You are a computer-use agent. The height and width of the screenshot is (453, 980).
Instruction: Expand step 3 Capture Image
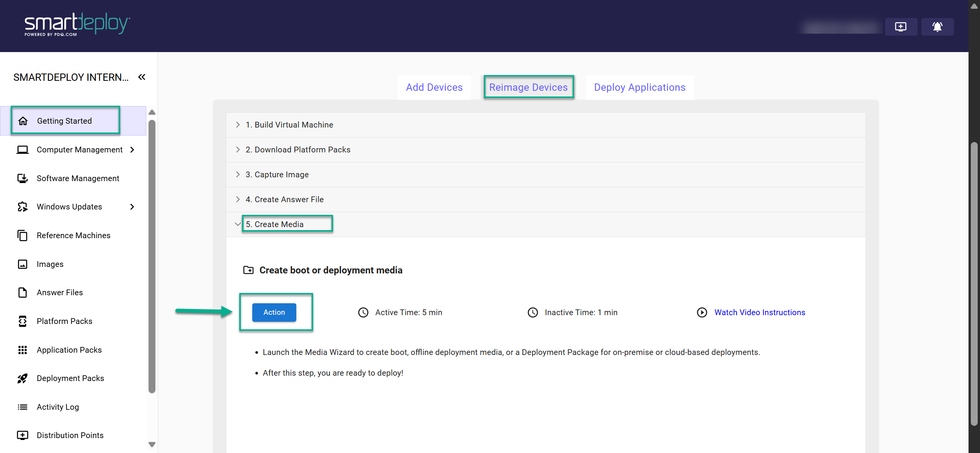[277, 175]
